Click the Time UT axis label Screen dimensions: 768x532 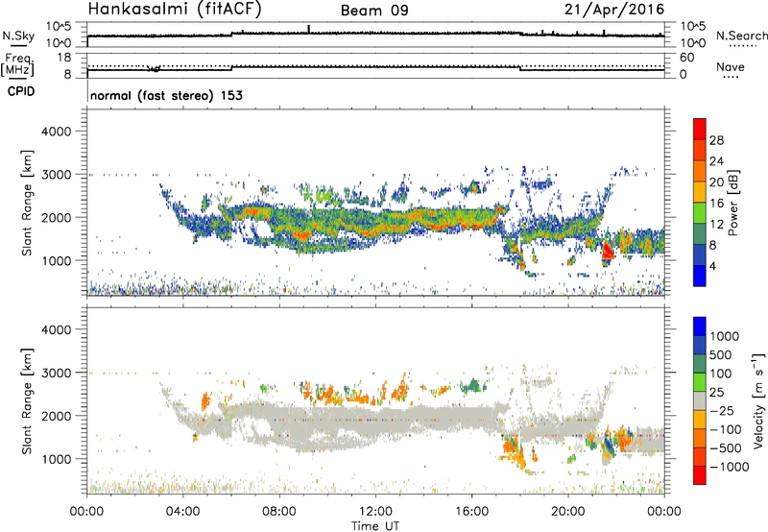[375, 526]
